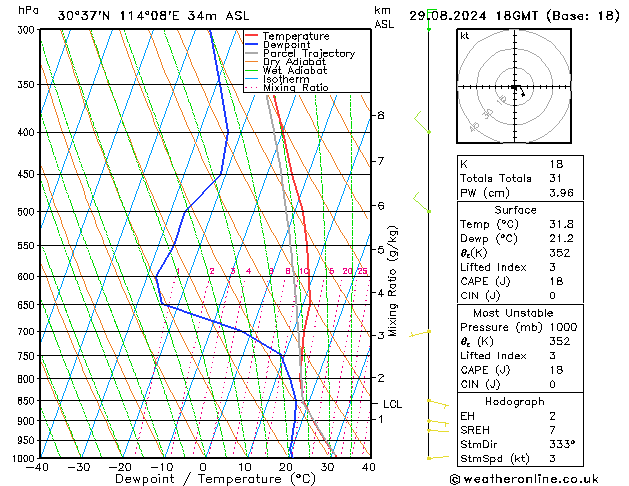Image resolution: width=629 pixels, height=486 pixels.
Task: Click the 650 hPa pressure label
Action: coord(28,305)
